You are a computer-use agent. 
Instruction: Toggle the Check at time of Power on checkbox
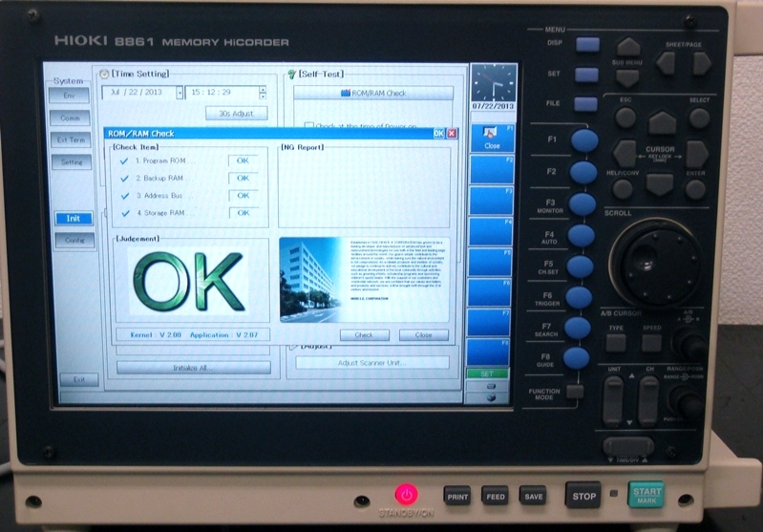[308, 126]
